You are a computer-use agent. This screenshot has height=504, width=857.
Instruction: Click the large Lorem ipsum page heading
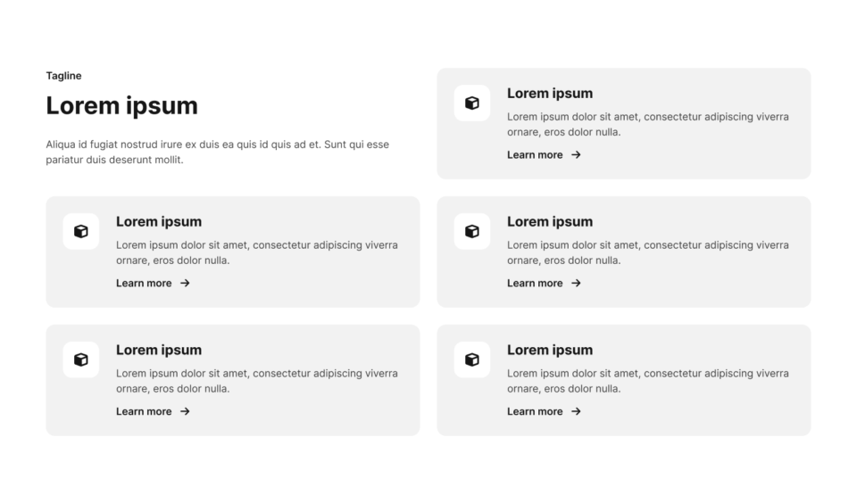point(122,106)
